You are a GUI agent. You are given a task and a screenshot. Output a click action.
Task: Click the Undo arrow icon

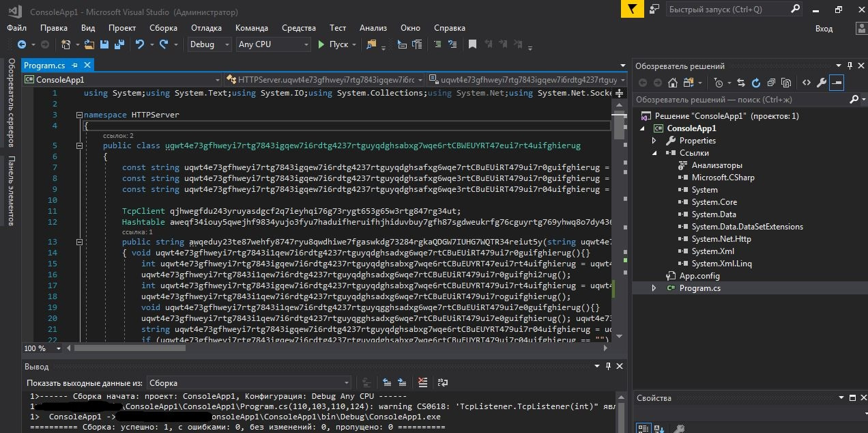140,44
